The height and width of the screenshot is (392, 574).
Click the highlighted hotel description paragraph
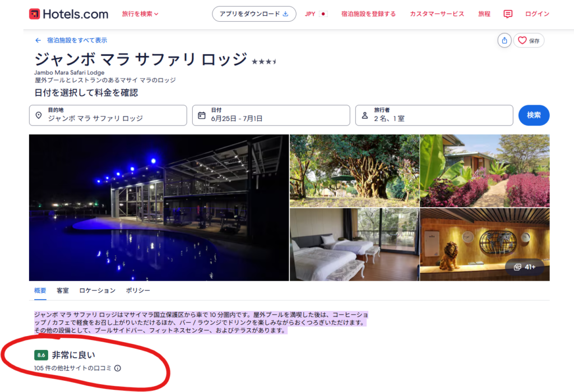[201, 323]
